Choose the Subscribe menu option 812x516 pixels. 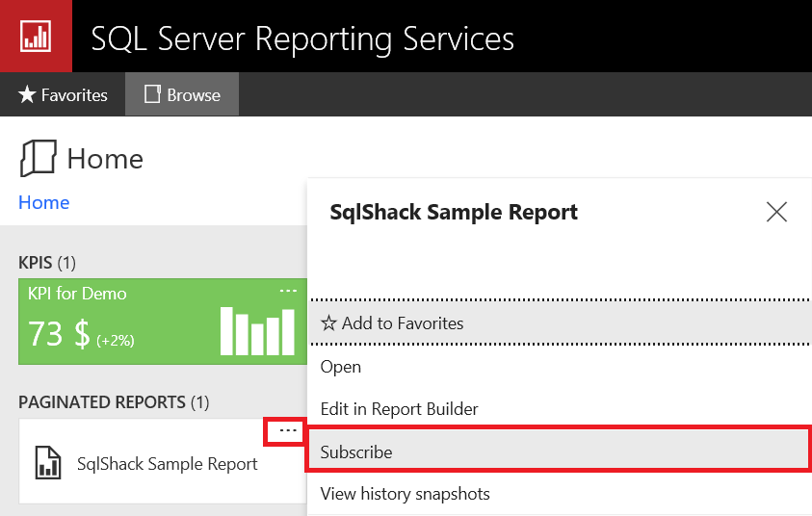(356, 451)
